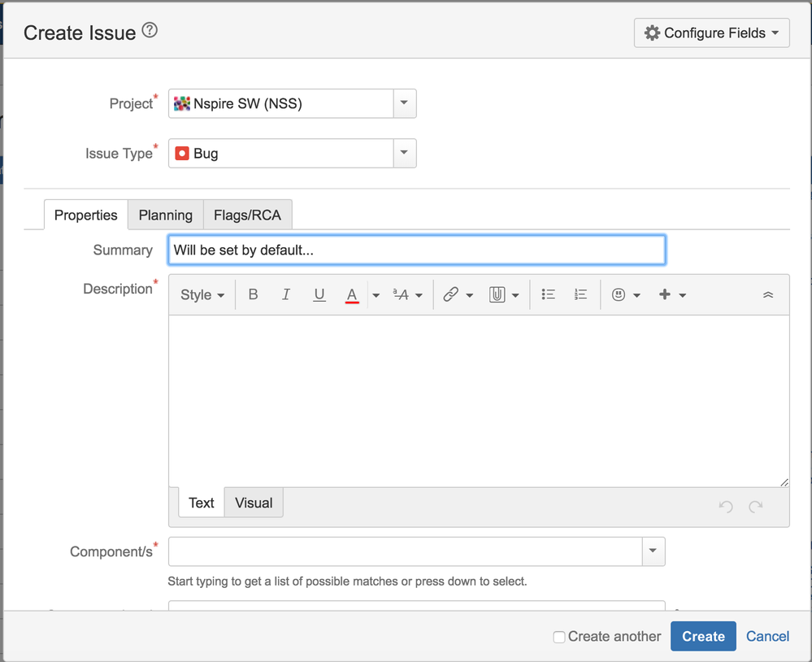Screen dimensions: 812x662
Task: Insert a link in description
Action: pyautogui.click(x=451, y=294)
